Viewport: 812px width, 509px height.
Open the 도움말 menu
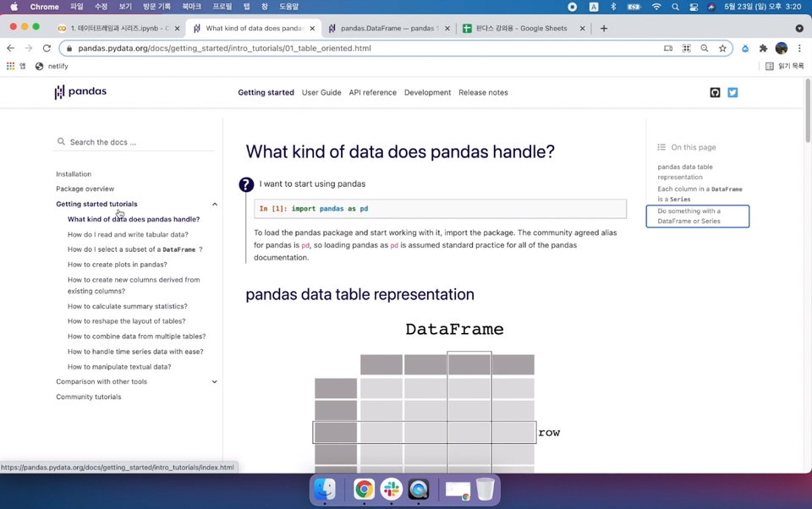tap(289, 7)
